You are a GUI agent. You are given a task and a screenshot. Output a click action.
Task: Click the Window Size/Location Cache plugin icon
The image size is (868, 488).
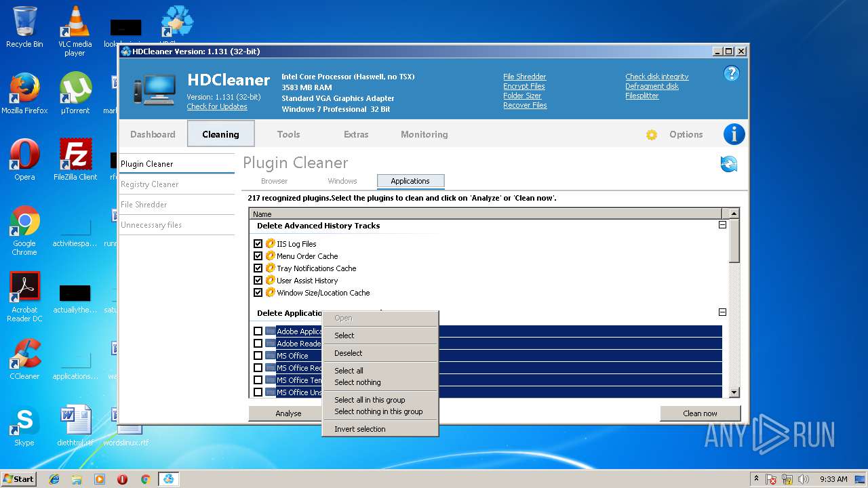click(x=271, y=292)
